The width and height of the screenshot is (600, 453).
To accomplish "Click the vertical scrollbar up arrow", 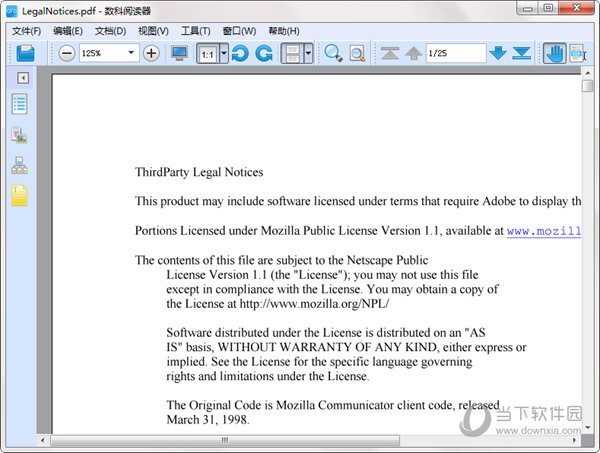I will point(587,72).
